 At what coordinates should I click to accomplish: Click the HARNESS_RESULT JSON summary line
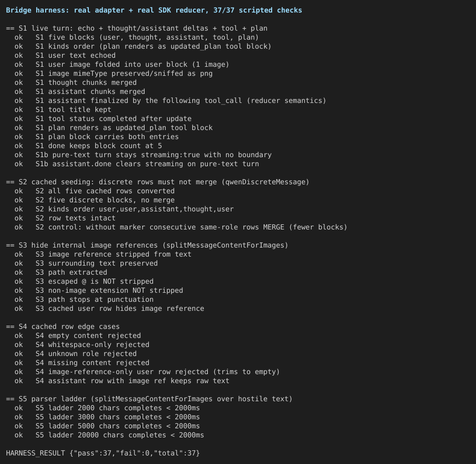pyautogui.click(x=103, y=453)
